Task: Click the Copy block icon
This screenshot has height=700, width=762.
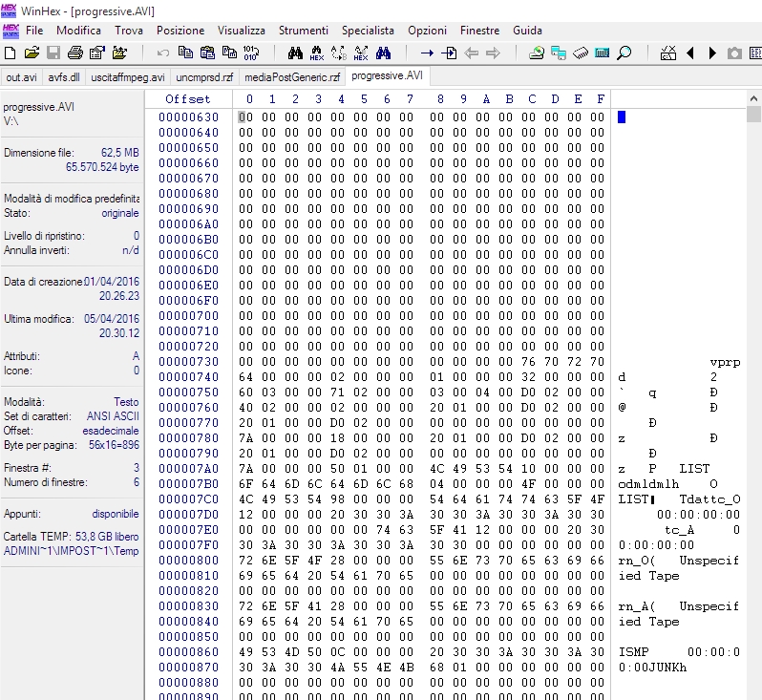Action: click(185, 53)
